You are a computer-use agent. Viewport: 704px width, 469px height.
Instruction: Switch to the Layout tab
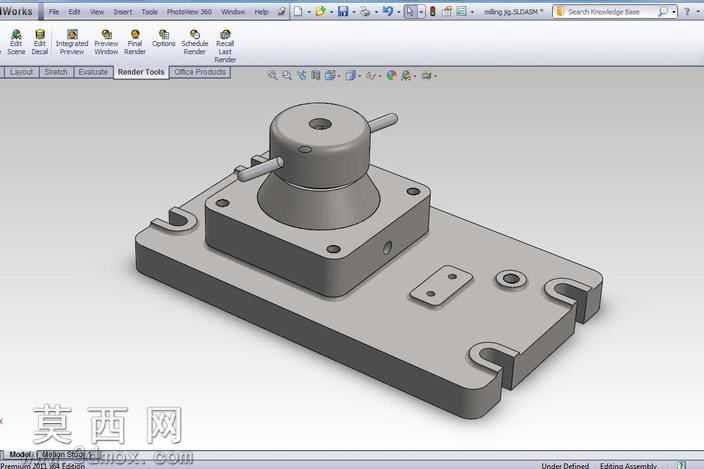(x=21, y=72)
